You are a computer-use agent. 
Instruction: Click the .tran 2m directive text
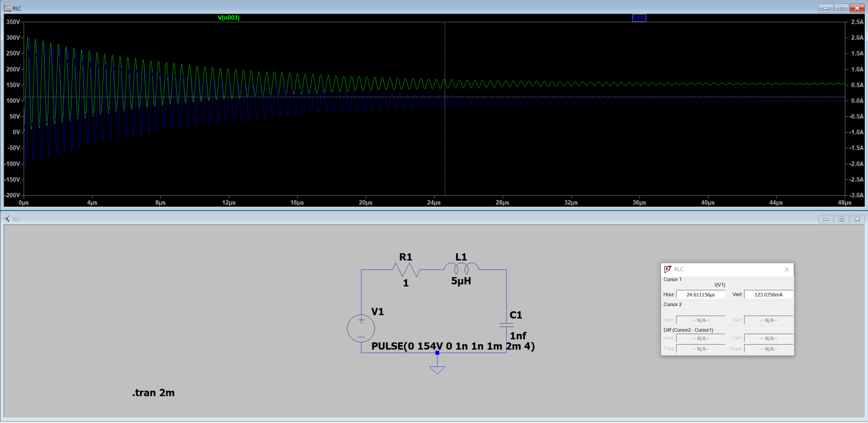(154, 393)
